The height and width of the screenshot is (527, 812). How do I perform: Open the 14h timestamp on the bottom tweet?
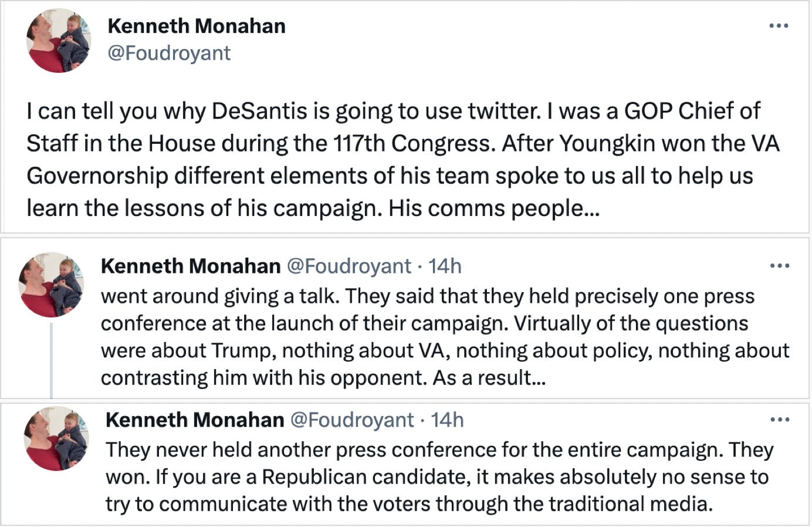(x=447, y=420)
